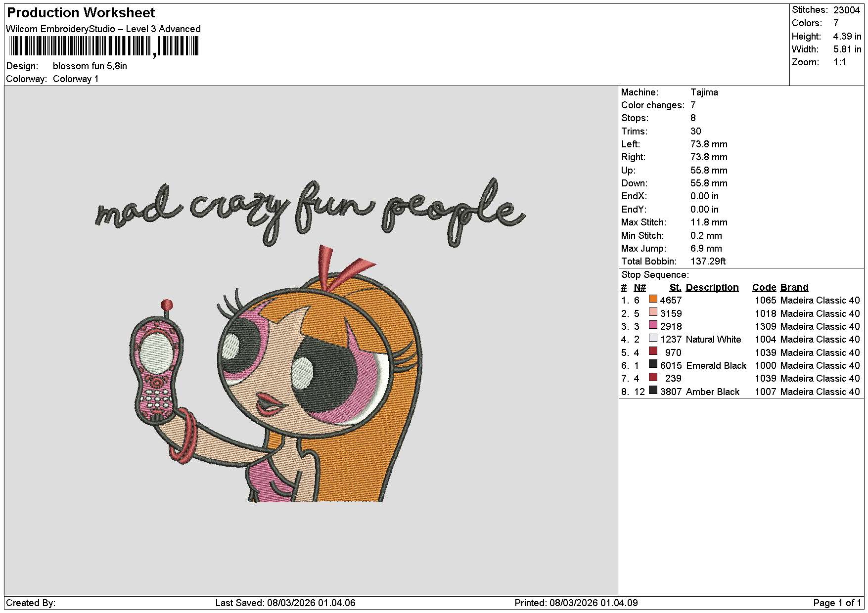The image size is (868, 613).
Task: Click the red swatch beside 239
Action: (653, 377)
